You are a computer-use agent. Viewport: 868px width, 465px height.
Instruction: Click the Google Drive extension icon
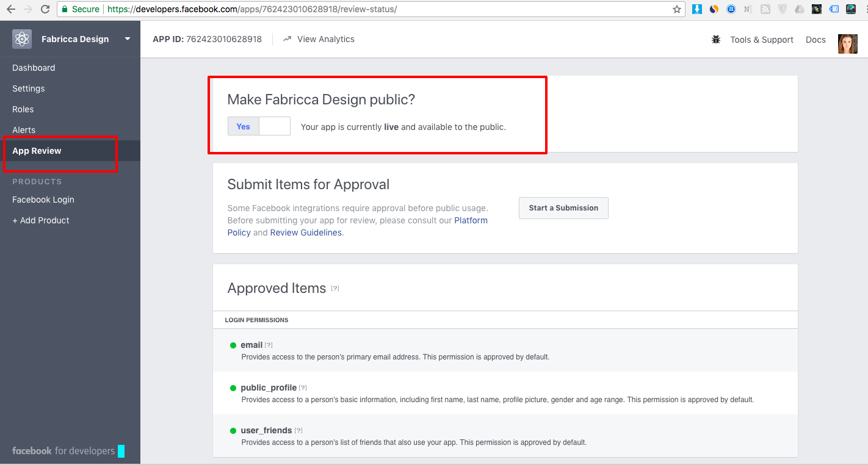[x=799, y=9]
